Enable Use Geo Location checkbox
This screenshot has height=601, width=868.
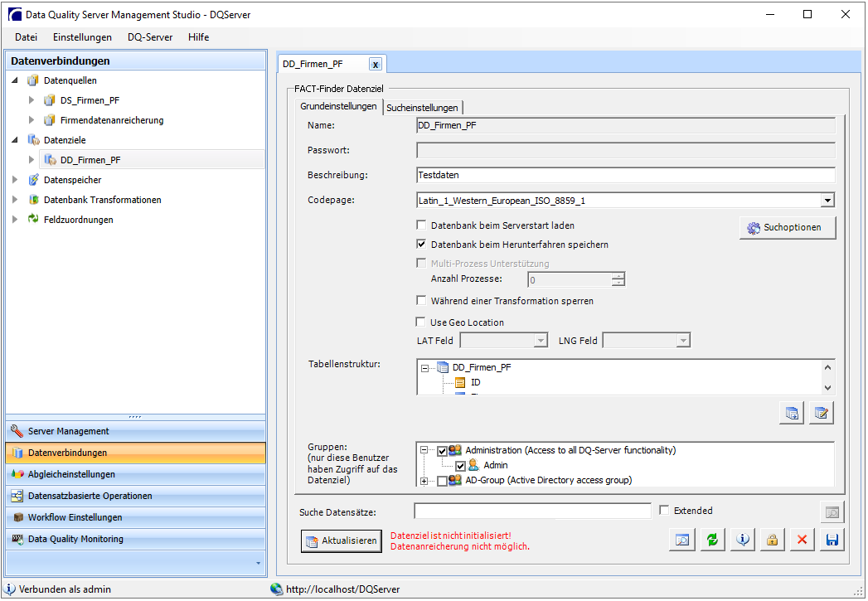[420, 322]
